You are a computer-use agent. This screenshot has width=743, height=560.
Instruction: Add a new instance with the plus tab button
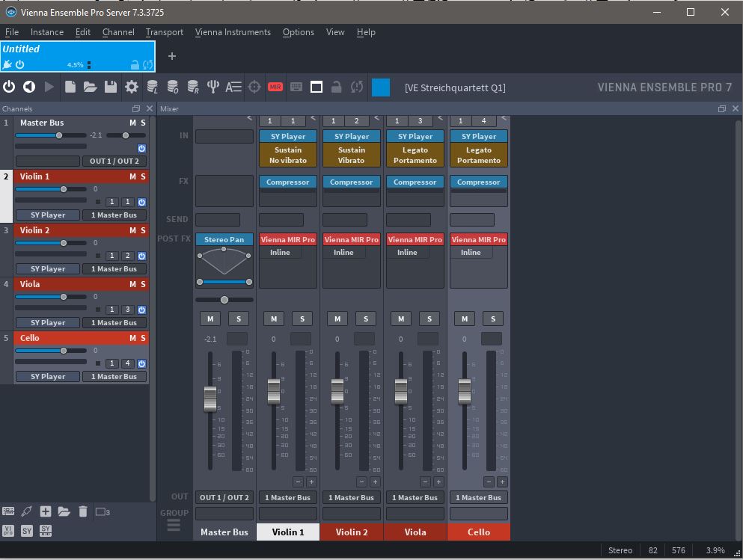tap(172, 56)
